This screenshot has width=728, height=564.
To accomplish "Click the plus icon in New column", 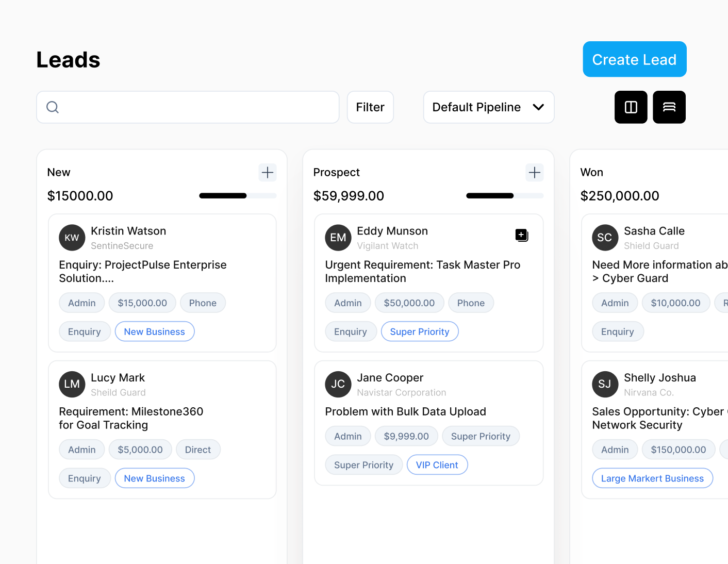I will pyautogui.click(x=268, y=172).
